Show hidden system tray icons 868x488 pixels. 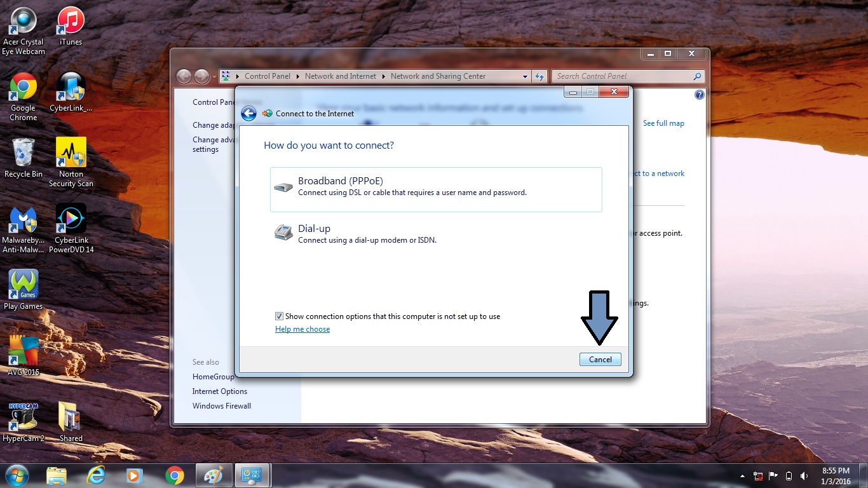point(742,476)
